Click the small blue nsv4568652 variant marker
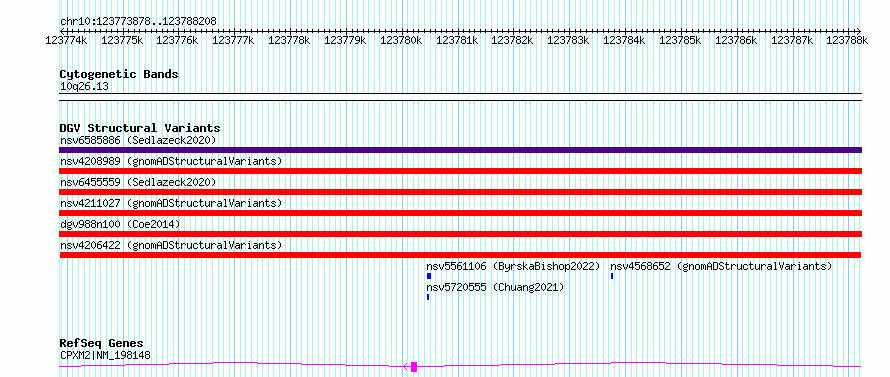890x377 pixels. (x=611, y=276)
